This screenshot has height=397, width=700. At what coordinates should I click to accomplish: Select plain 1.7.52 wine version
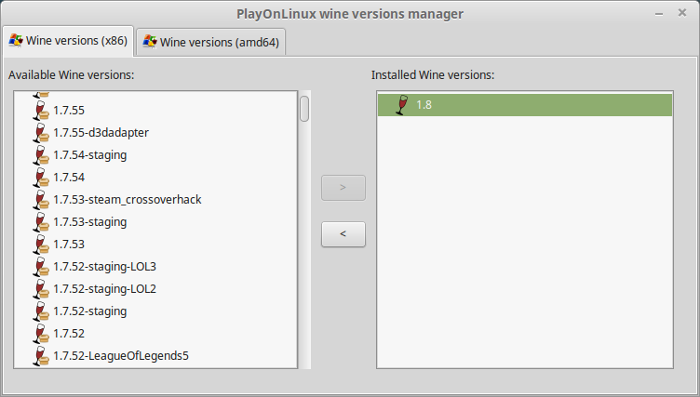(x=69, y=334)
